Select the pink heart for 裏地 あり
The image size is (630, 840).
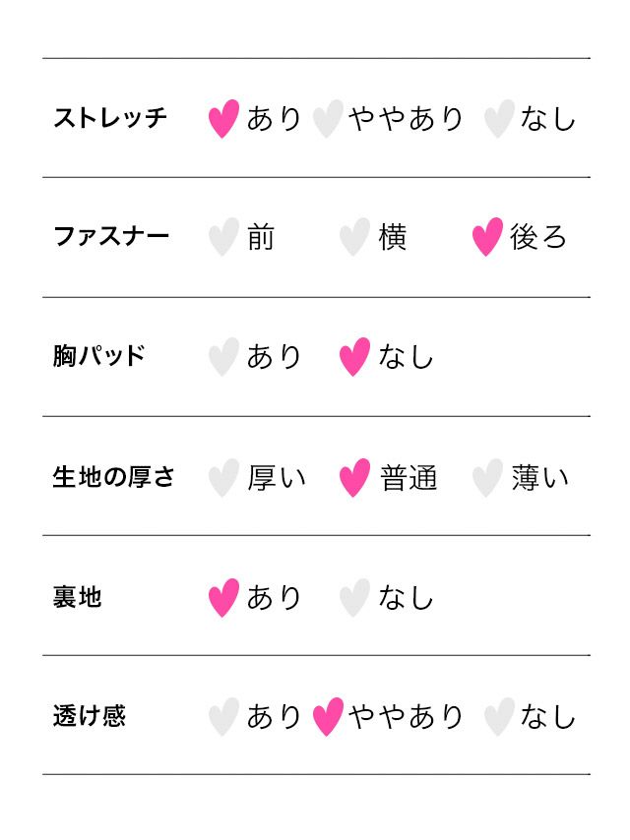pos(223,597)
